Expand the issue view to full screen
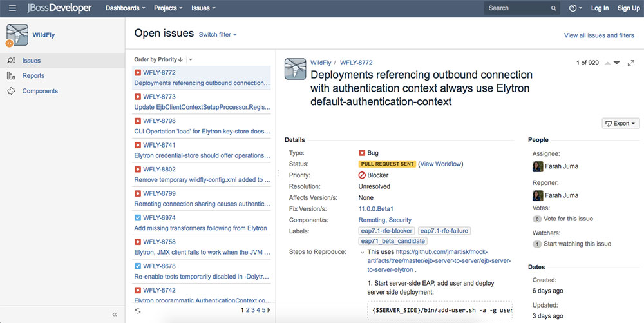The image size is (644, 323). [x=631, y=63]
